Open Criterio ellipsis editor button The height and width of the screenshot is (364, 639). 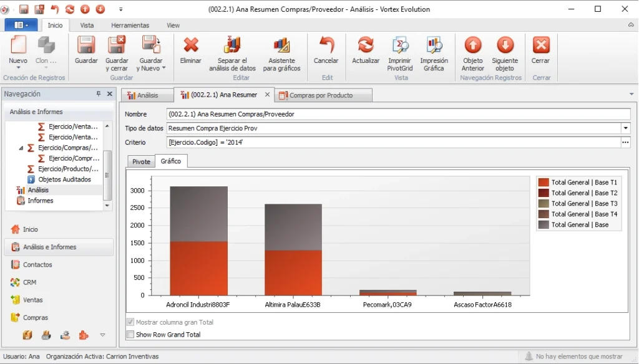(625, 143)
